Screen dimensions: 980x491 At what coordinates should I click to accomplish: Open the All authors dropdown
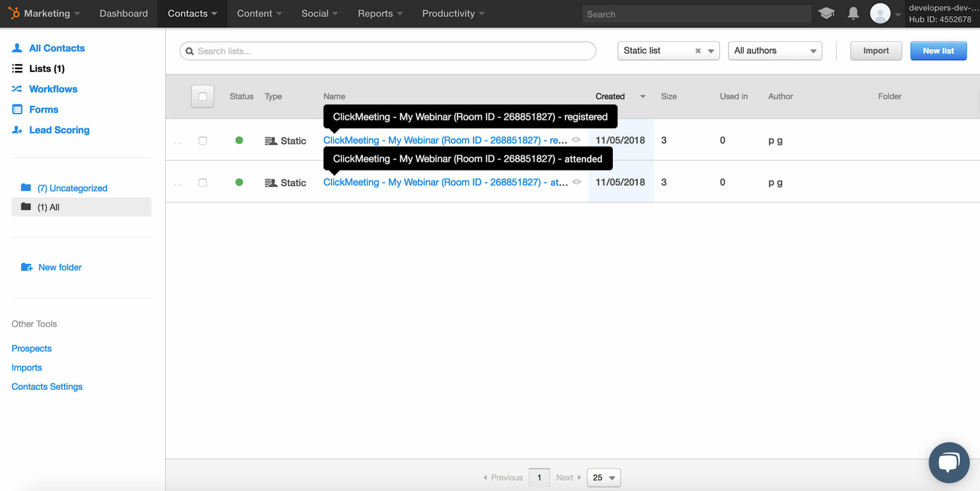tap(775, 51)
